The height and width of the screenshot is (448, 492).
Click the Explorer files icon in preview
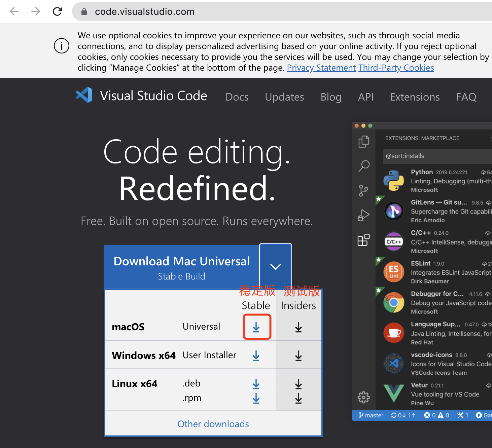coord(364,142)
